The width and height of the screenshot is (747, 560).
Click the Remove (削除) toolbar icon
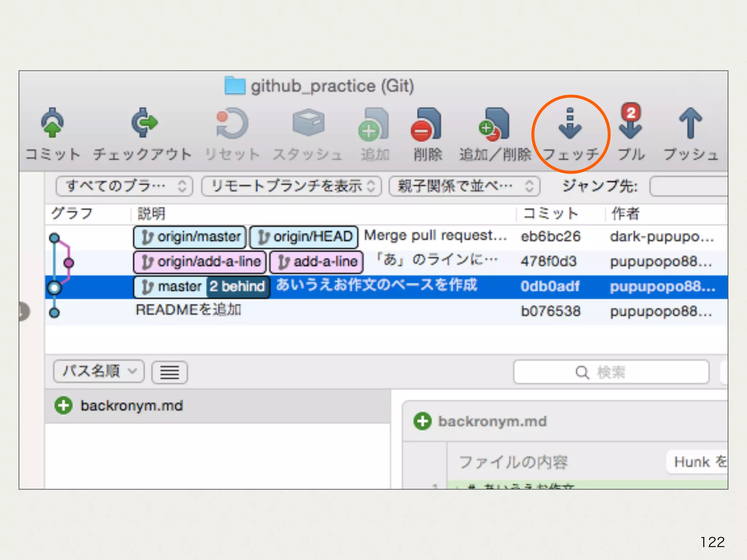426,125
